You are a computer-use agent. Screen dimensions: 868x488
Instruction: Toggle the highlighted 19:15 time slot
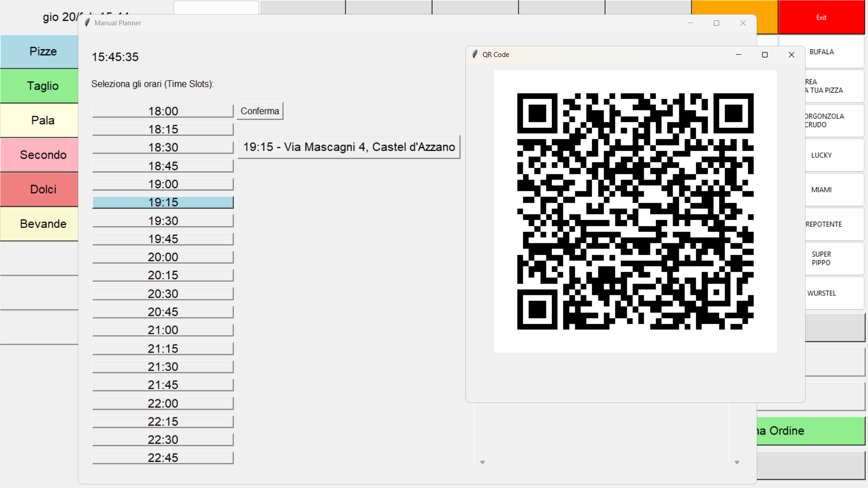click(163, 202)
